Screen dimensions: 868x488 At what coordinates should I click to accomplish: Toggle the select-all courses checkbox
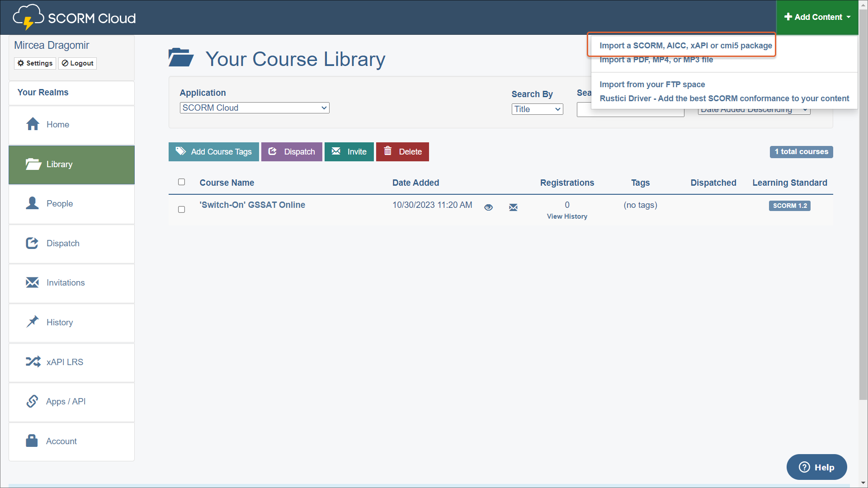pyautogui.click(x=181, y=182)
